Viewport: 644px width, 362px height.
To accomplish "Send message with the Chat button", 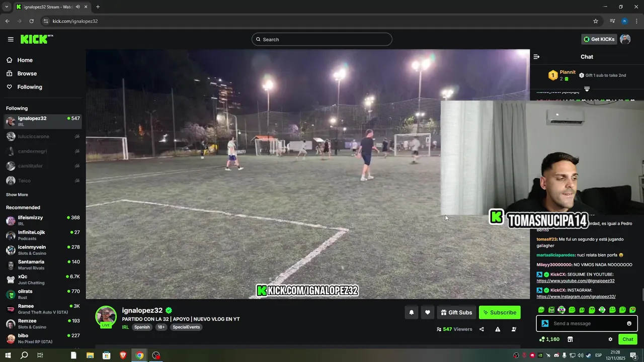I will pos(627,339).
